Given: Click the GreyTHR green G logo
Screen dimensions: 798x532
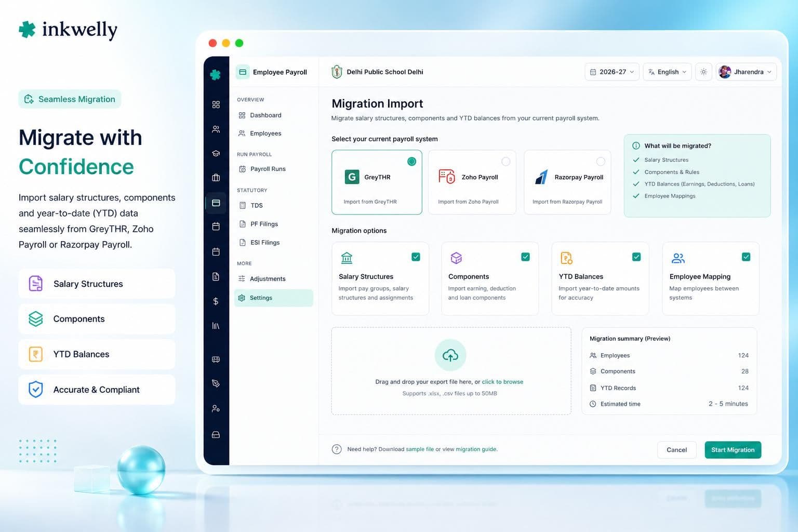Looking at the screenshot, I should click(352, 177).
